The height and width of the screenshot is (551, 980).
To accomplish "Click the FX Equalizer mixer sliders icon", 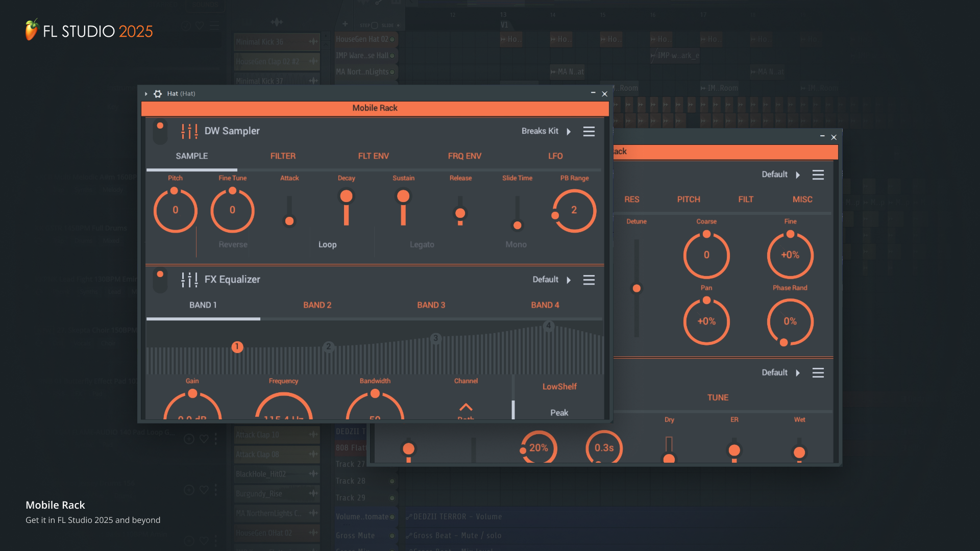I will pos(189,280).
